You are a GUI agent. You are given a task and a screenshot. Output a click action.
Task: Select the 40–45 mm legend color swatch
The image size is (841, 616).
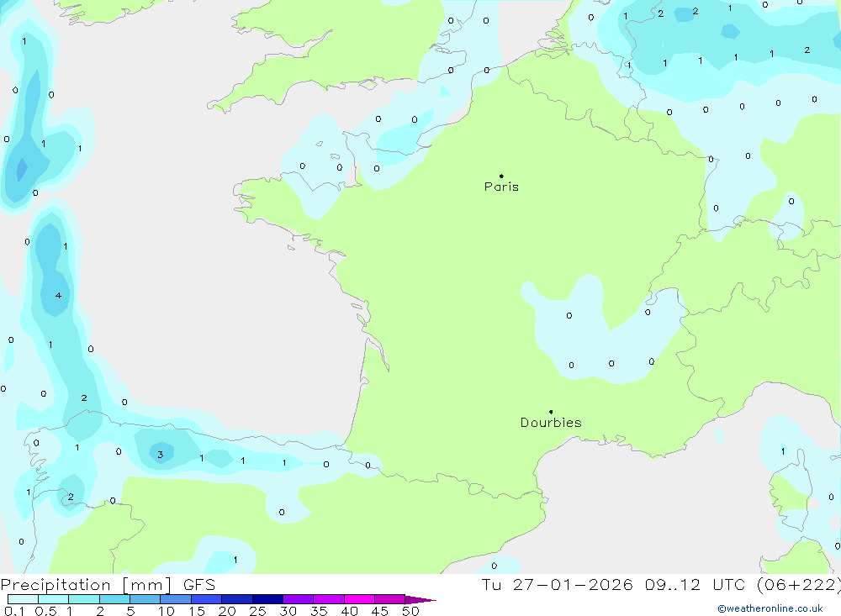click(359, 599)
